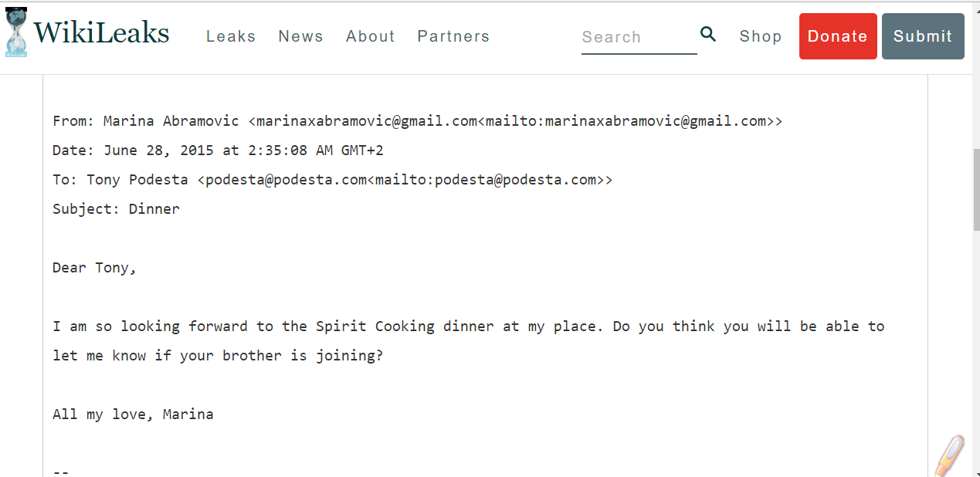The width and height of the screenshot is (980, 477).
Task: Click the Dear Tony greeting text
Action: pos(94,268)
